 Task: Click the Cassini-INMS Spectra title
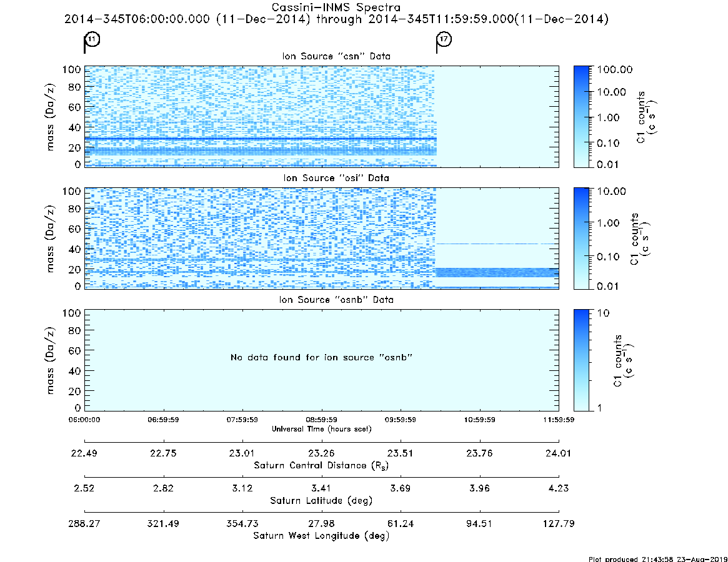(336, 7)
